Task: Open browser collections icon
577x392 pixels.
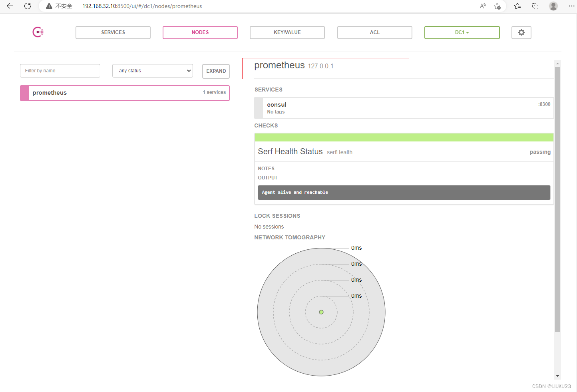Action: pyautogui.click(x=535, y=6)
